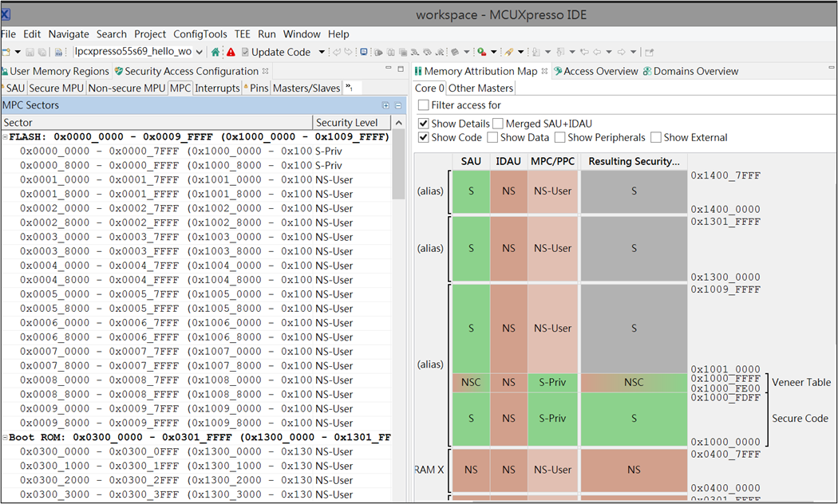Open the Access Overview tab
Viewport: 838px width, 504px height.
point(600,71)
